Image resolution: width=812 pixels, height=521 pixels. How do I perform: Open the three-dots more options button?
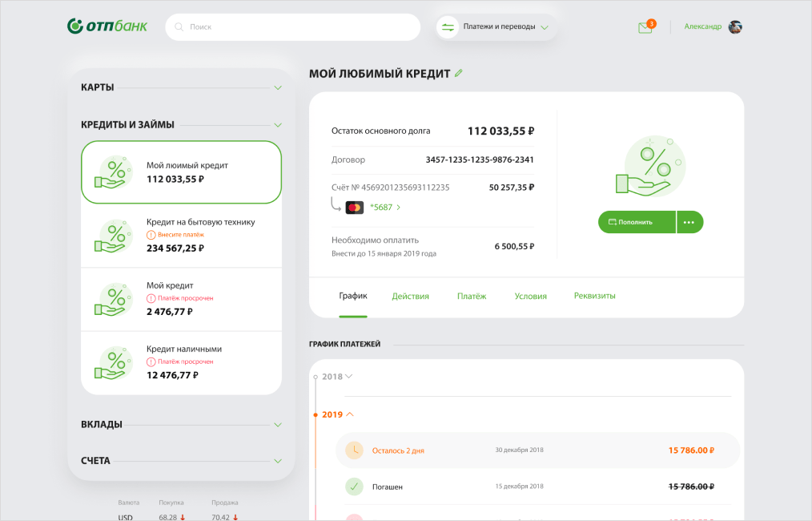coord(689,222)
